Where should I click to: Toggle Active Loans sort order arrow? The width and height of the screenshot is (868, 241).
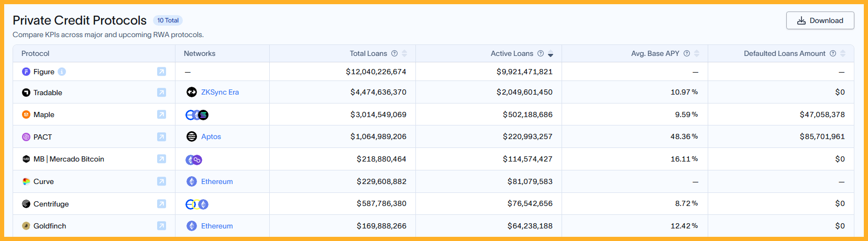point(551,53)
